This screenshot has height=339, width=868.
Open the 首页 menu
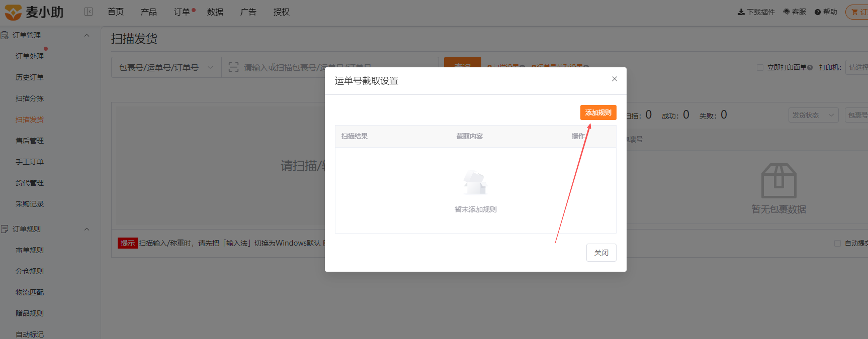[x=116, y=12]
